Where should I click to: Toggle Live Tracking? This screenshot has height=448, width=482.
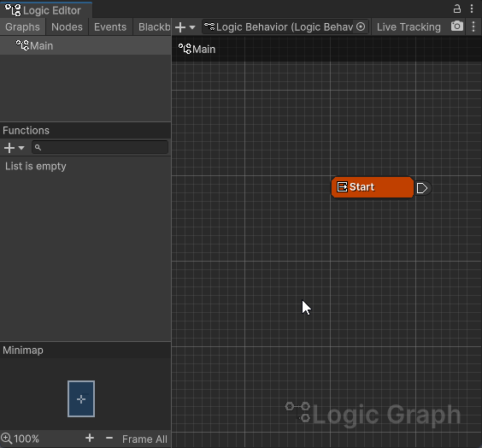409,27
